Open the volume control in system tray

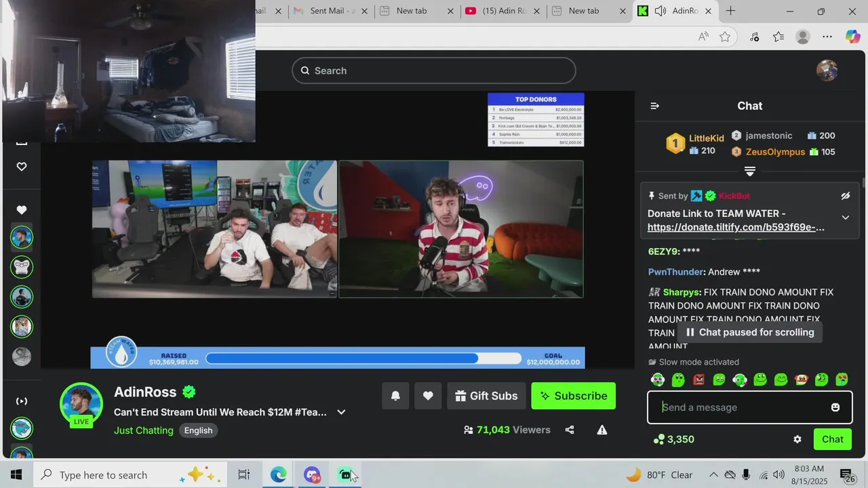coord(779,474)
